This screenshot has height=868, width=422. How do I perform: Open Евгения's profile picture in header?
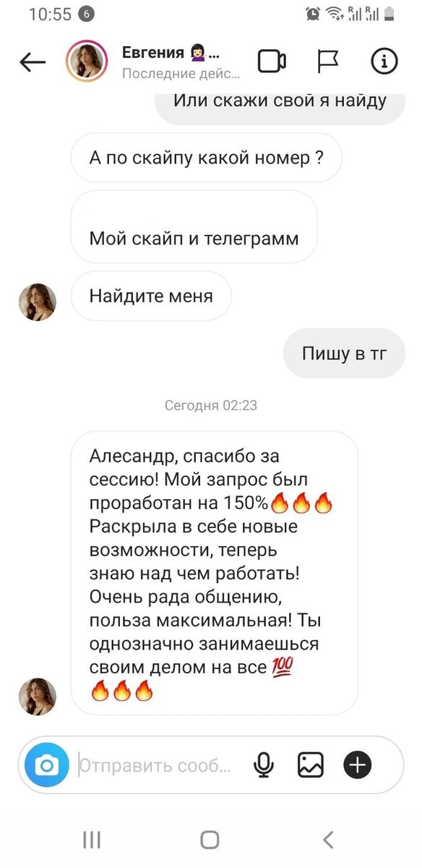click(x=87, y=61)
